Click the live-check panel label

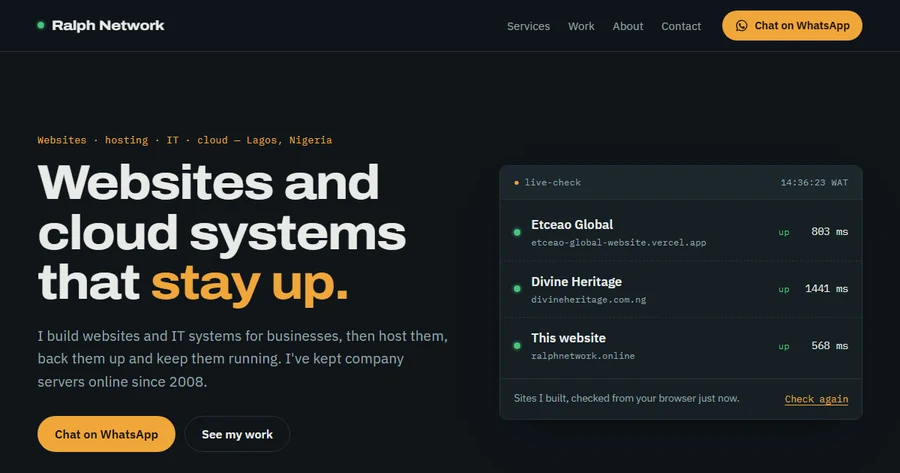click(x=553, y=183)
